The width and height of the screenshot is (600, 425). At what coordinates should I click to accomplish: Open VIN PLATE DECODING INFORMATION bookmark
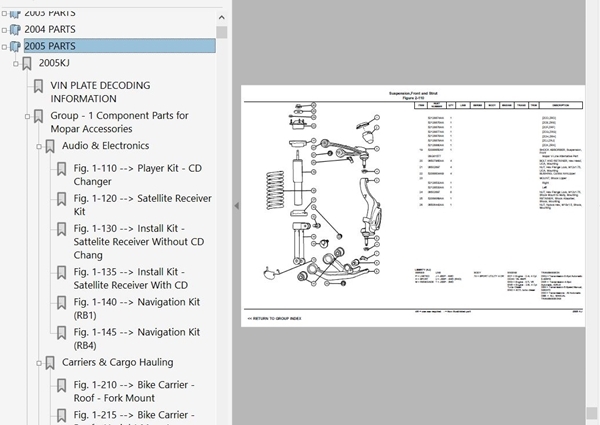pyautogui.click(x=100, y=92)
